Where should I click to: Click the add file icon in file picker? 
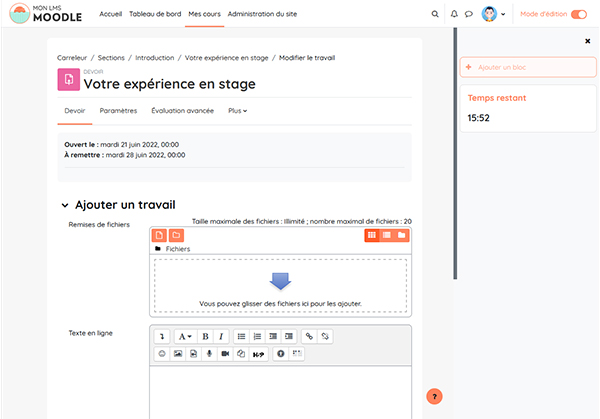coord(159,235)
